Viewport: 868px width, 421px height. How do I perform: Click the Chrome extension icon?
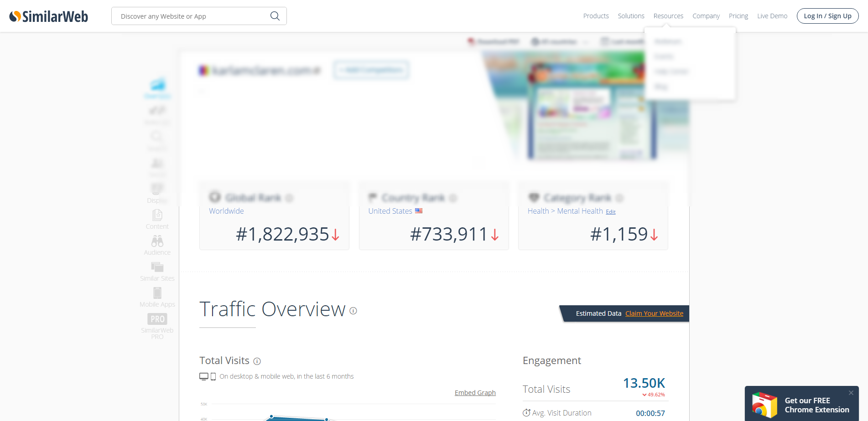click(764, 405)
